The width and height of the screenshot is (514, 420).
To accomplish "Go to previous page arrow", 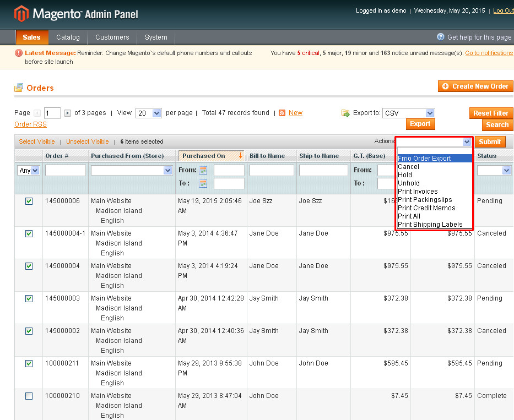I will click(37, 113).
